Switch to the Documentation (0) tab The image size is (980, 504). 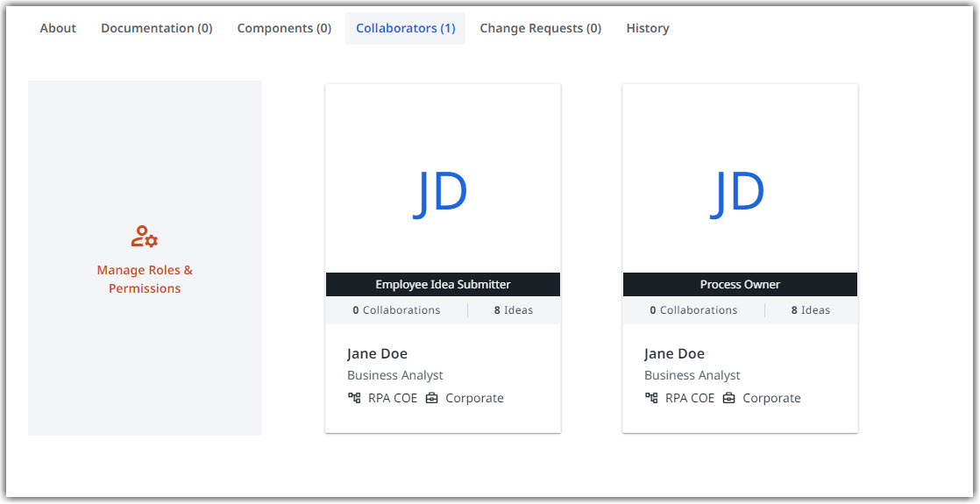(157, 28)
